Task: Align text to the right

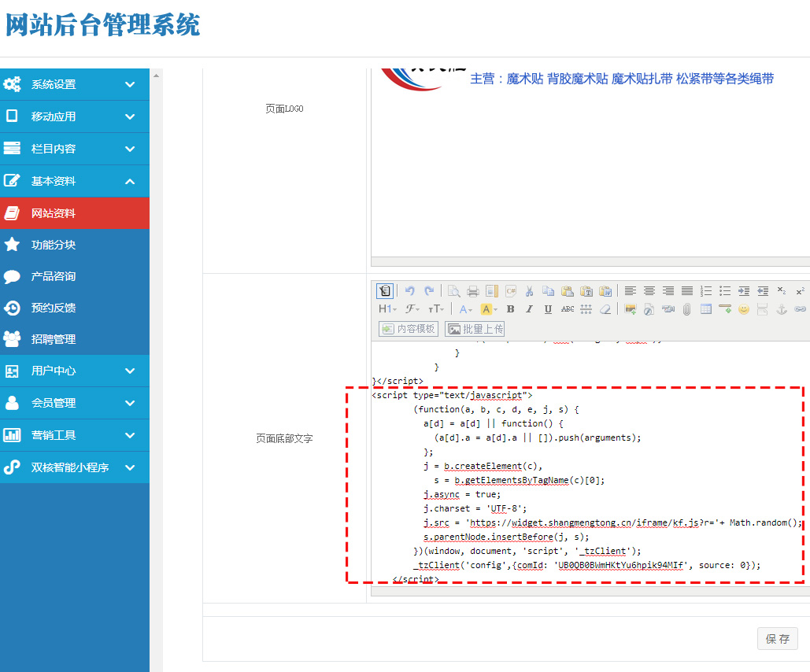Action: coord(668,291)
